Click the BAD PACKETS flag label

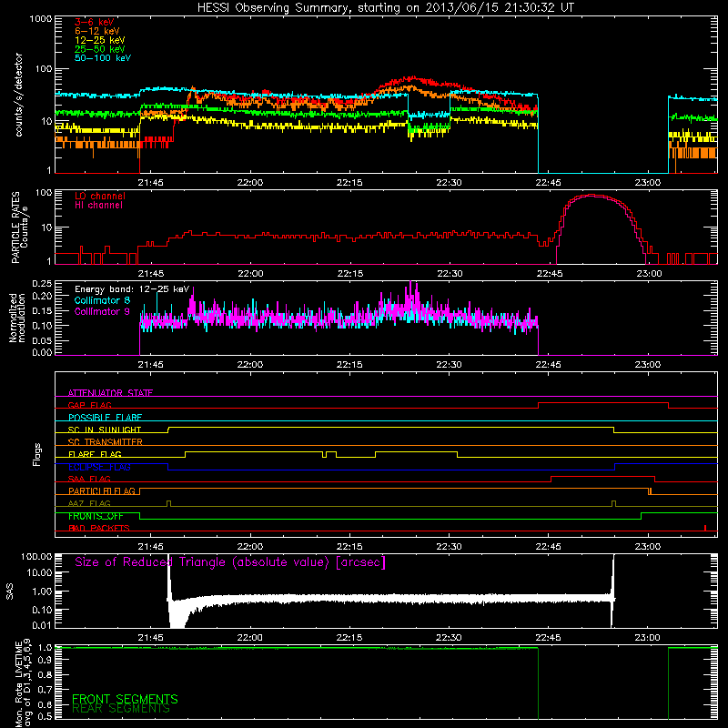pyautogui.click(x=99, y=528)
